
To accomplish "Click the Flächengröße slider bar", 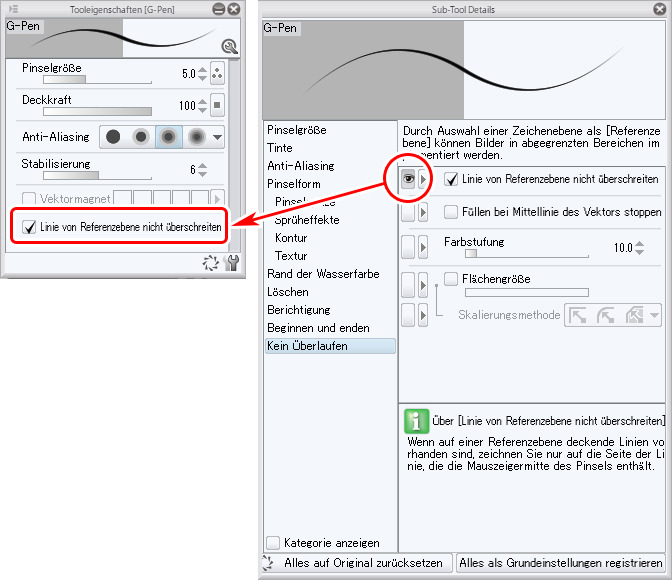I will (527, 292).
